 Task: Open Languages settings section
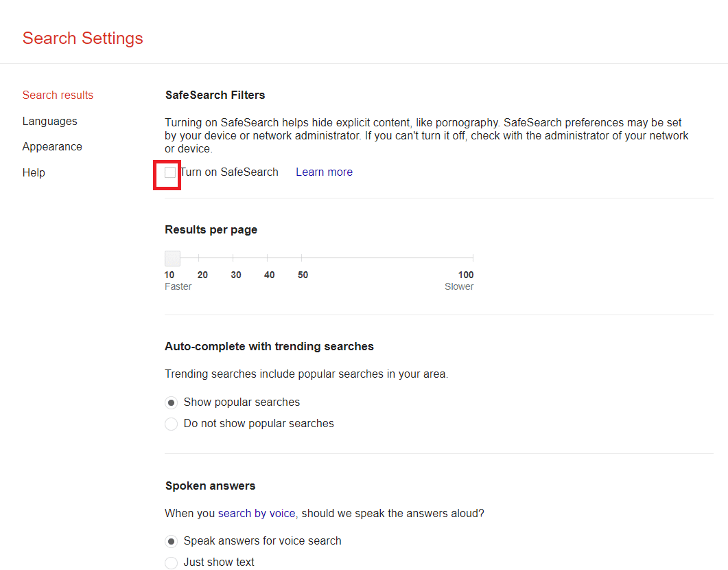49,121
